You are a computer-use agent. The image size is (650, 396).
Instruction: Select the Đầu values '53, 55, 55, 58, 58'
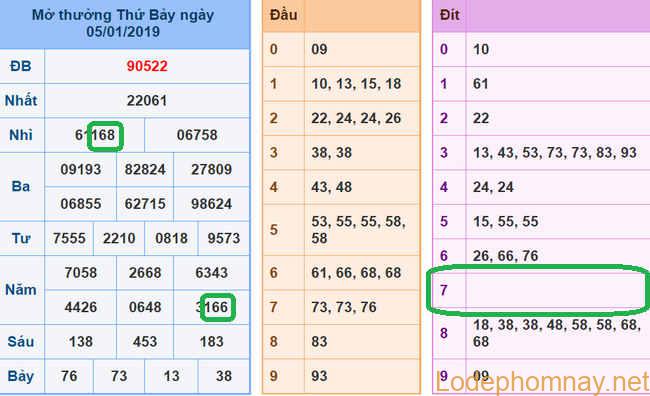[x=359, y=230]
